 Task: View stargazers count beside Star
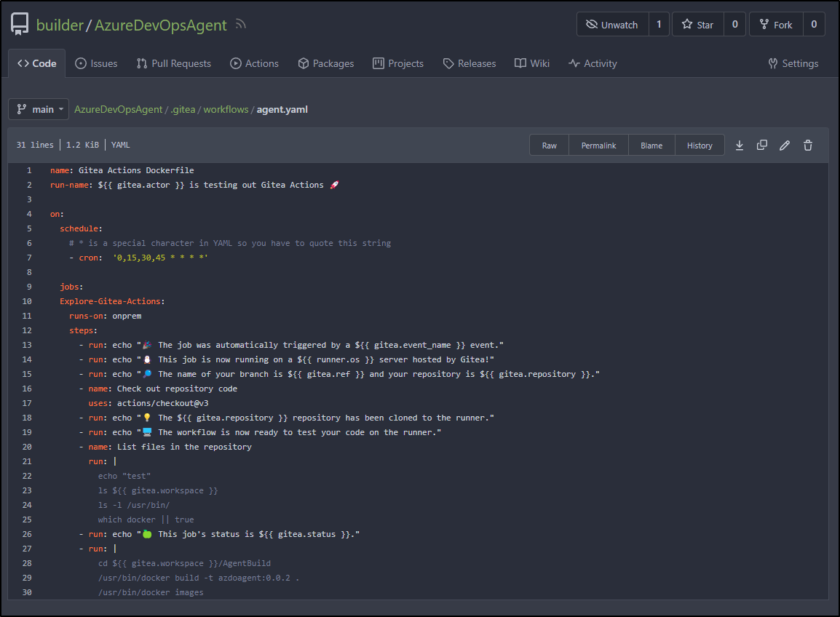pos(735,24)
